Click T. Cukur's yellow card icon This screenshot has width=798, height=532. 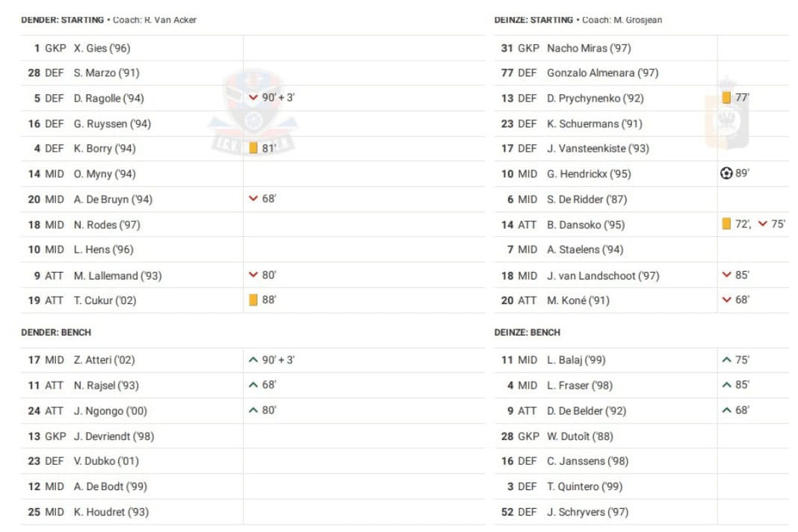(x=253, y=300)
